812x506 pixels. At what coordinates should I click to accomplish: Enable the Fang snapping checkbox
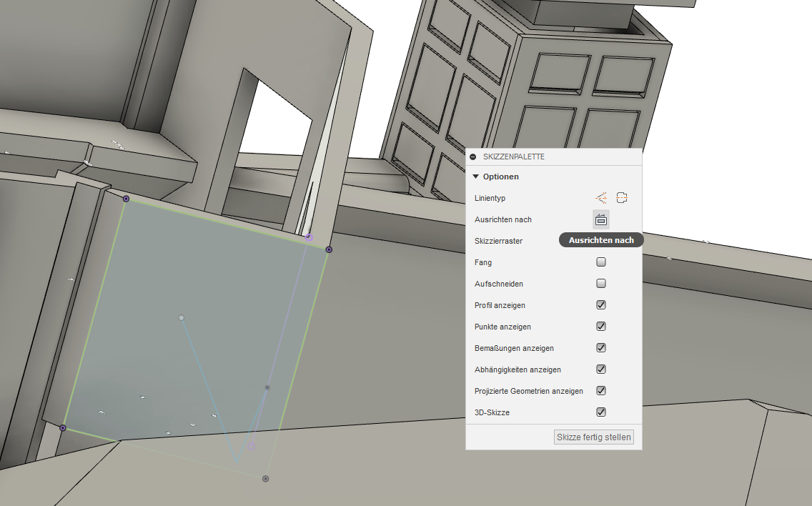(x=600, y=262)
